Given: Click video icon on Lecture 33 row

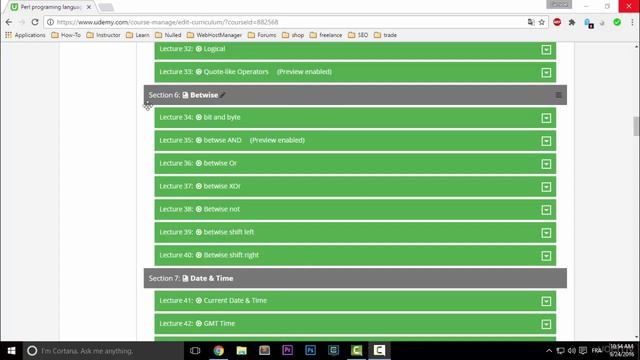Looking at the screenshot, I should pyautogui.click(x=199, y=71).
